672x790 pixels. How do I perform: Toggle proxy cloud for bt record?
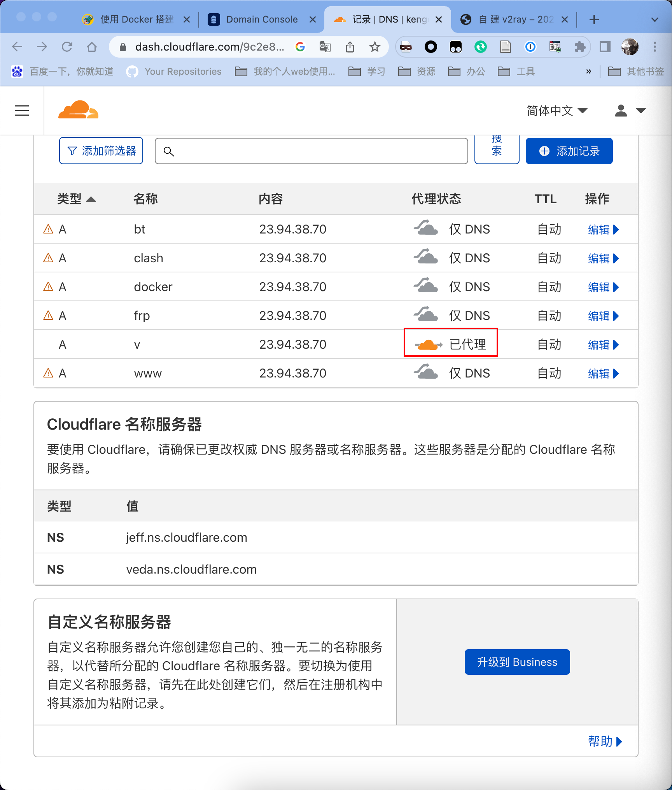[426, 228]
